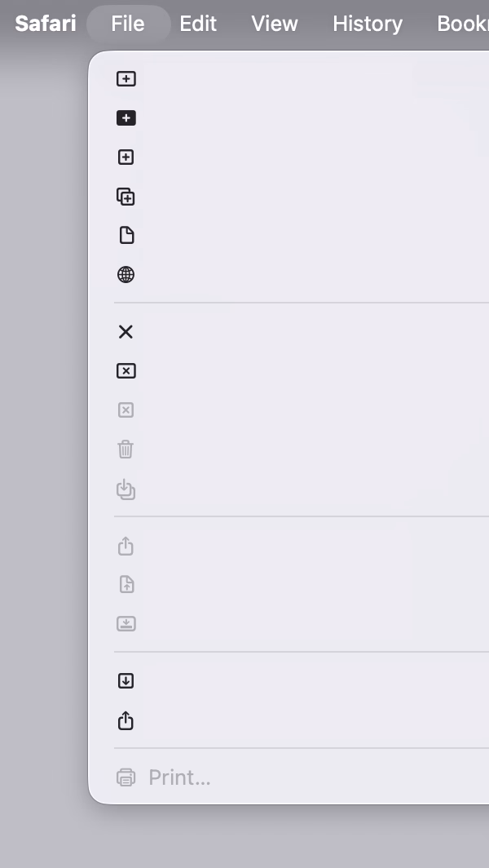Click the greyed square-with-X icon
Viewport: 489px width, 868px height.
pos(126,410)
